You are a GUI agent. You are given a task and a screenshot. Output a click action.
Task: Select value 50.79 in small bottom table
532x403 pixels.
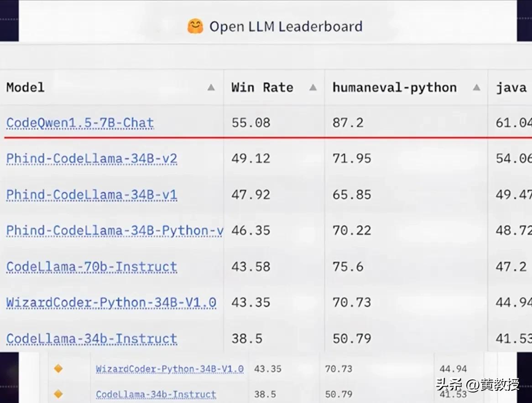point(339,394)
